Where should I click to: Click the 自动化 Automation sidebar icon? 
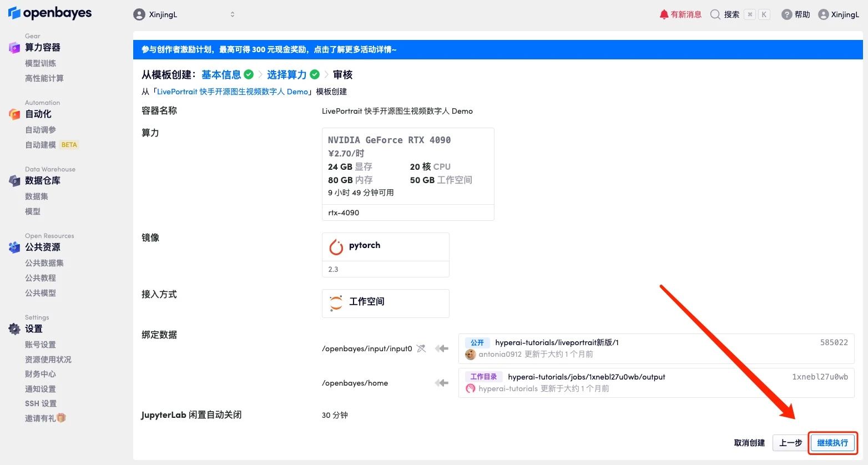[x=14, y=114]
